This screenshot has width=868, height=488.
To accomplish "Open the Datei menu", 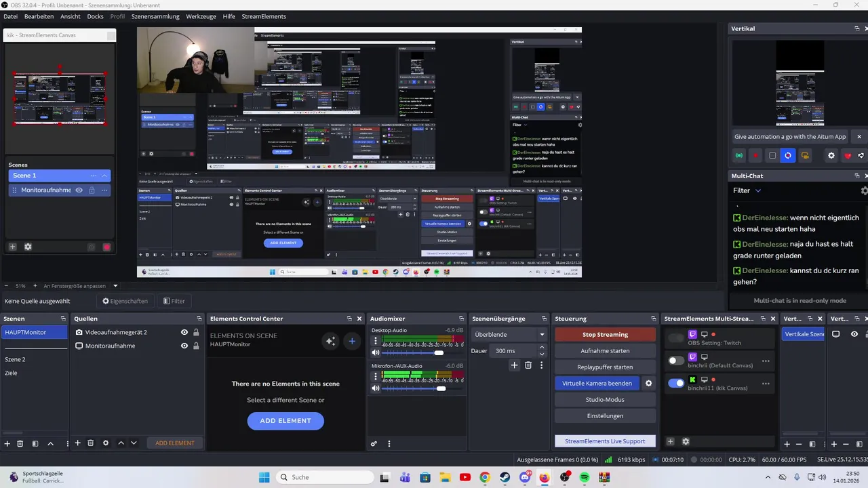I will (11, 16).
